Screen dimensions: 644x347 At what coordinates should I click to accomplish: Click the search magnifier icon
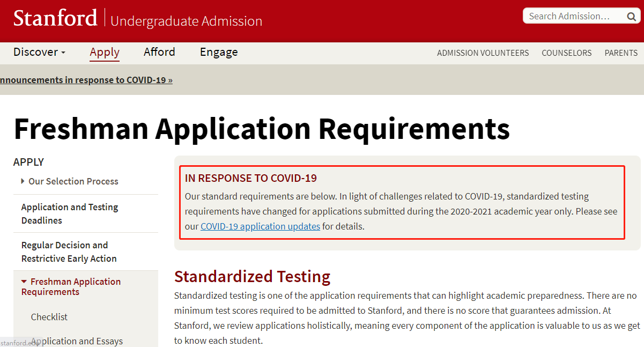pyautogui.click(x=631, y=17)
